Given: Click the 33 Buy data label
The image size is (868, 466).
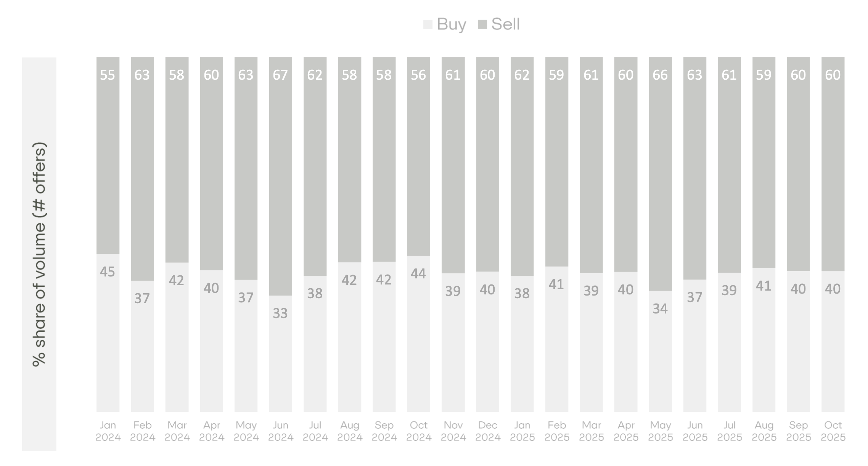Looking at the screenshot, I should click(x=280, y=313).
